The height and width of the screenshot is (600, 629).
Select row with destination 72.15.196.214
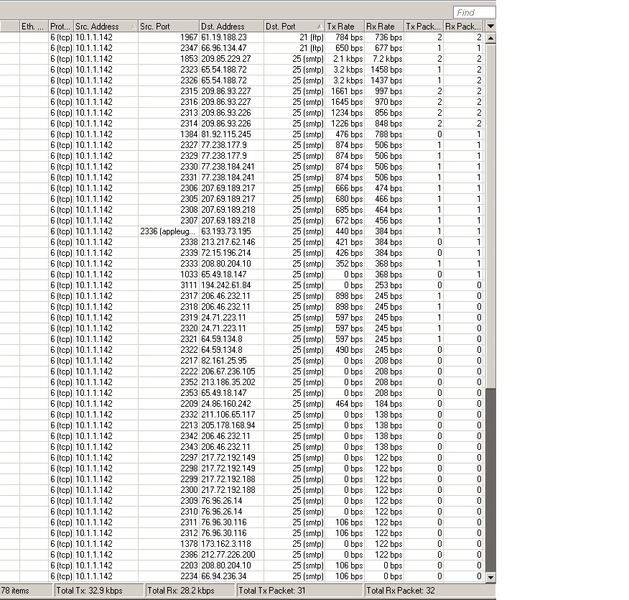click(x=241, y=253)
